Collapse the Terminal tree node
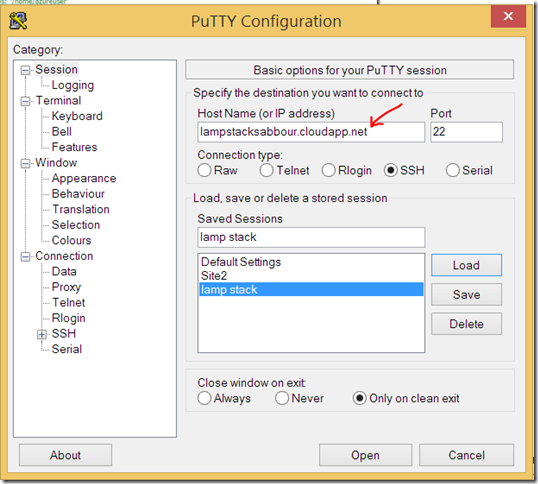538x484 pixels. click(25, 101)
